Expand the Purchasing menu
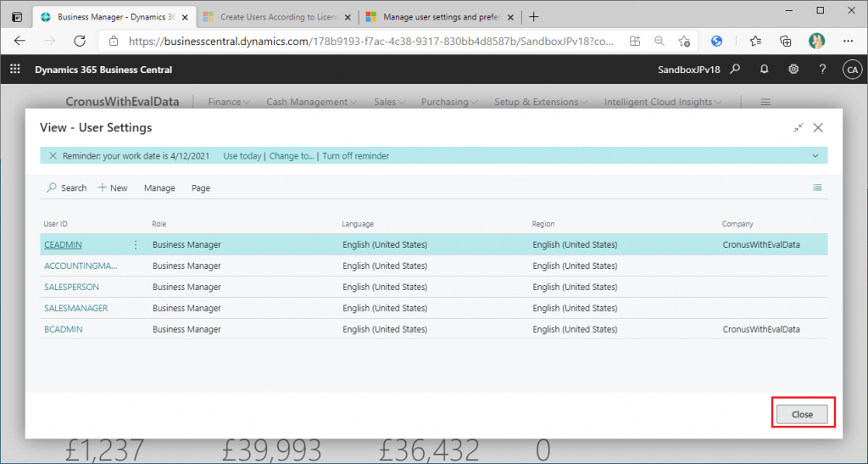 (449, 102)
